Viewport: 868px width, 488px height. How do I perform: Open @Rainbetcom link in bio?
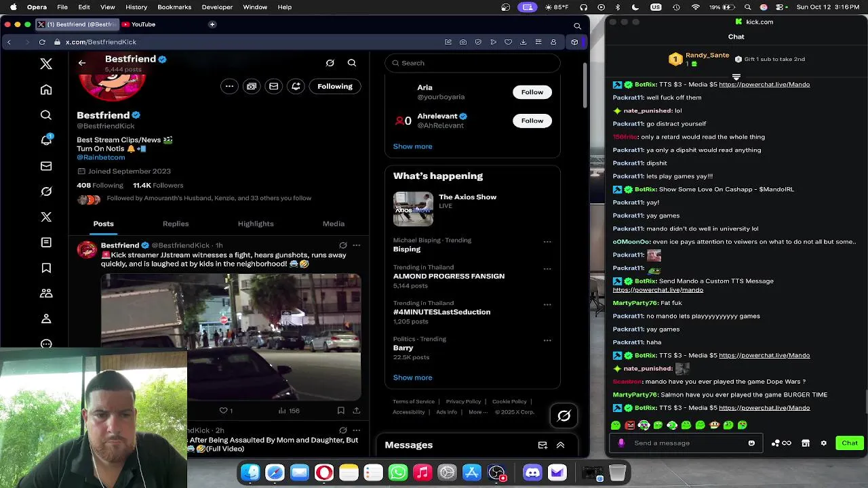(100, 157)
